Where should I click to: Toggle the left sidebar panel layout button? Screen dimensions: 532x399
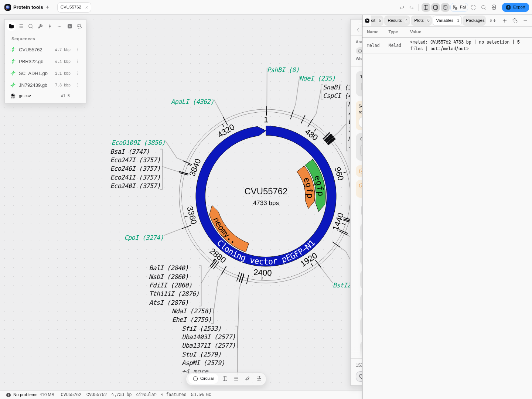pos(426,7)
